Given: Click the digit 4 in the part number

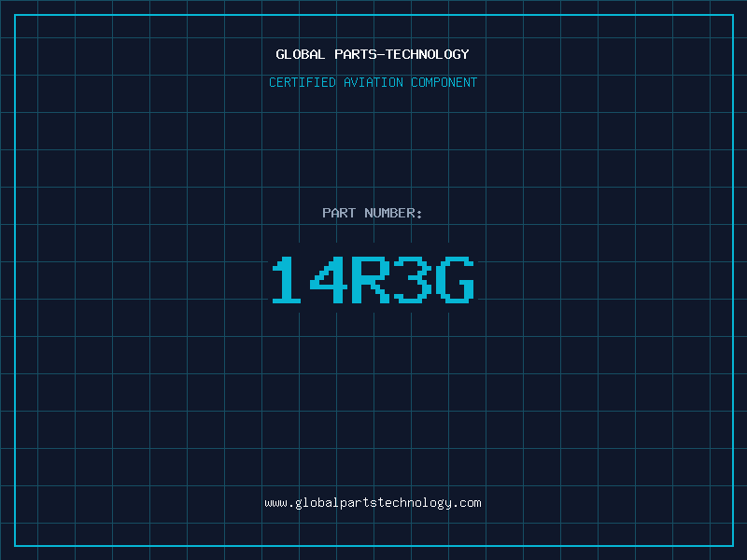Looking at the screenshot, I should tap(330, 281).
